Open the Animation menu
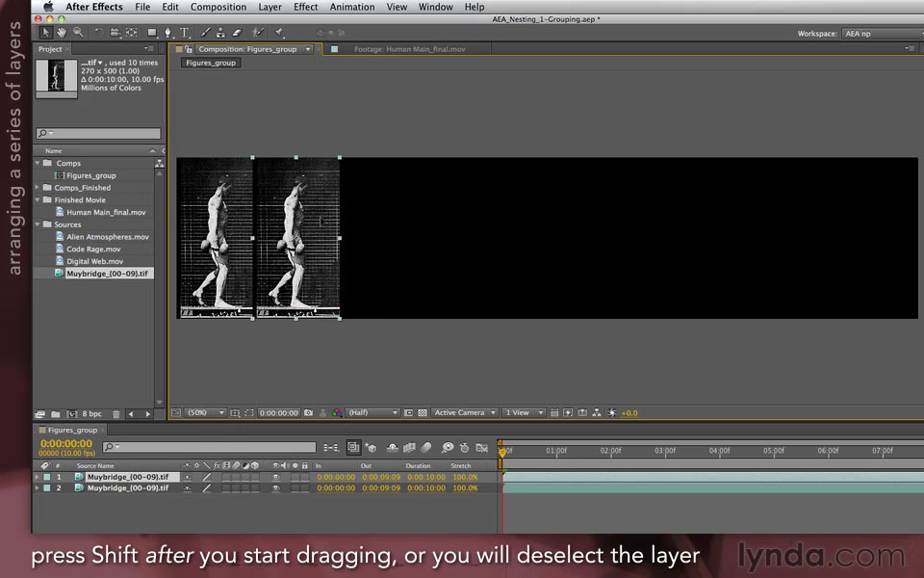The width and height of the screenshot is (924, 578). pos(352,7)
